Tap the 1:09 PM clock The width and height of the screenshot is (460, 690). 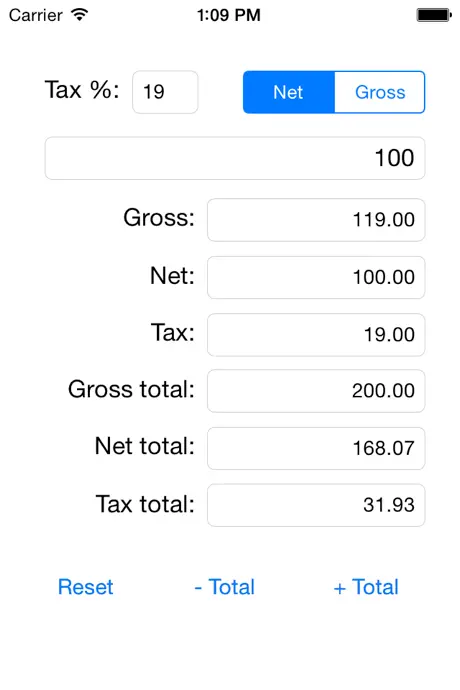click(x=229, y=15)
